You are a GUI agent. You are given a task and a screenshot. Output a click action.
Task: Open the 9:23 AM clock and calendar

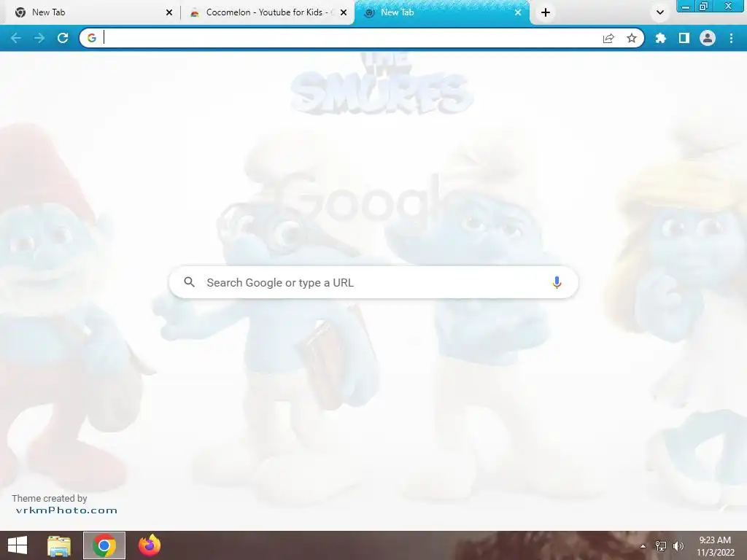point(715,546)
